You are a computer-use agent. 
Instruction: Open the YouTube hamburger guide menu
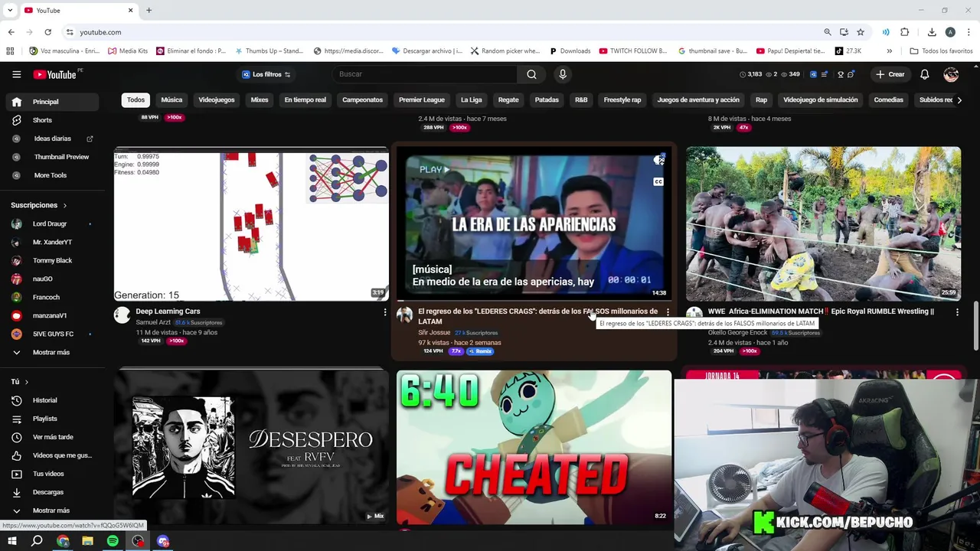[x=16, y=74]
